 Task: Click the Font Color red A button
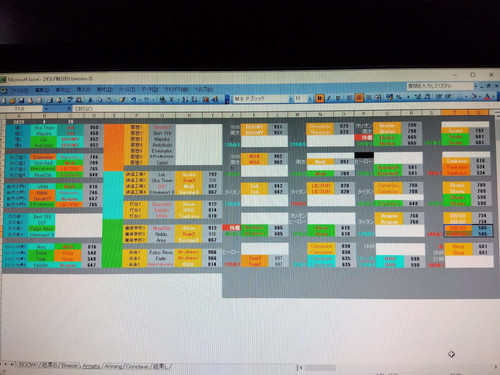point(487,97)
